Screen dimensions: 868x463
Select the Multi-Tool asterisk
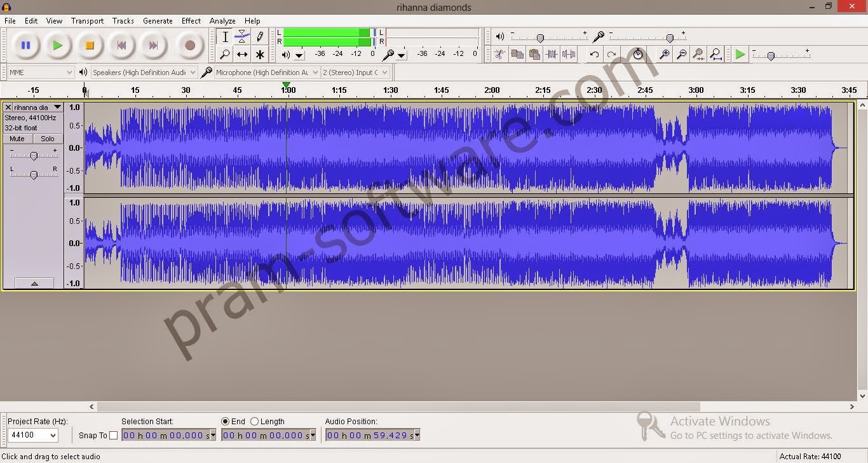coord(260,55)
